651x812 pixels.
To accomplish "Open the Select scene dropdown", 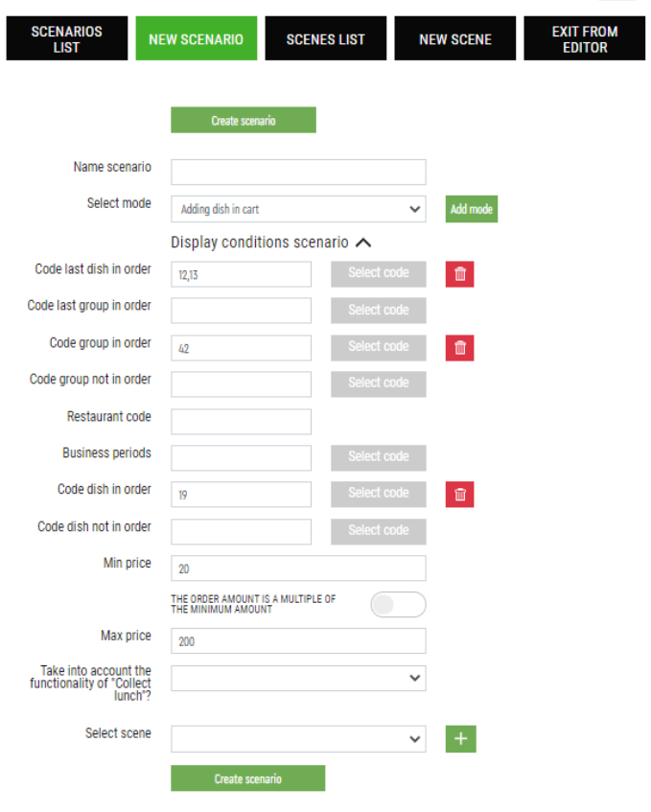I will (x=298, y=739).
